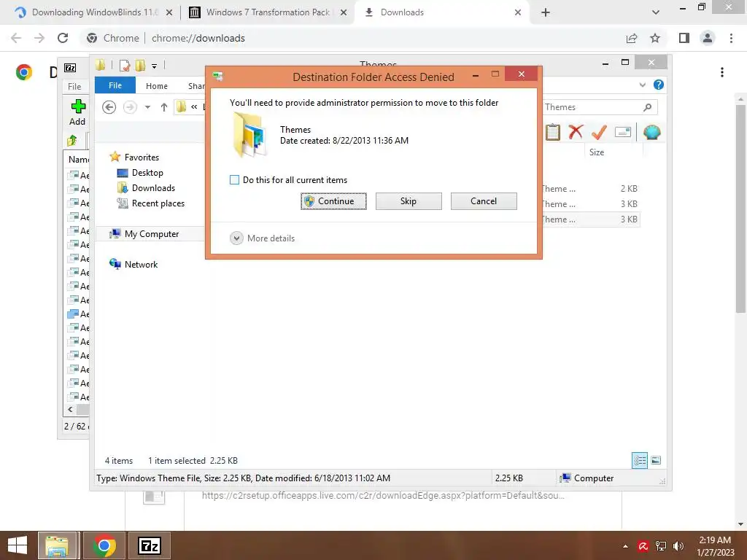Open Chrome three-dot menu

[731, 38]
